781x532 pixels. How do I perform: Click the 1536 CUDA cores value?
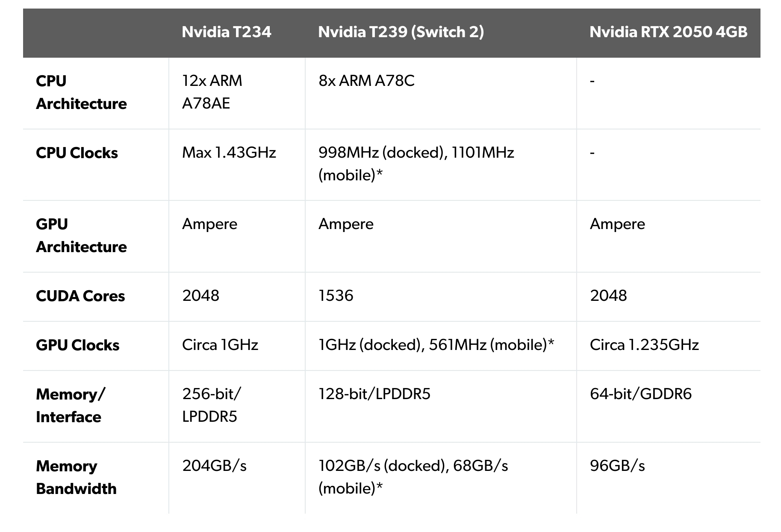[x=336, y=296]
